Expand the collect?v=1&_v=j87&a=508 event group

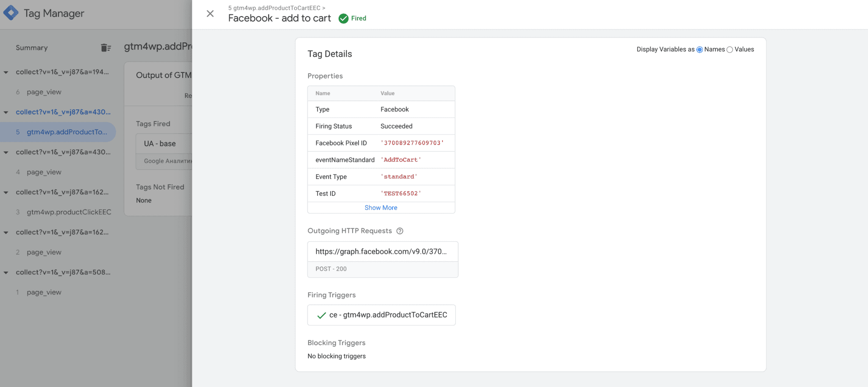(6, 272)
